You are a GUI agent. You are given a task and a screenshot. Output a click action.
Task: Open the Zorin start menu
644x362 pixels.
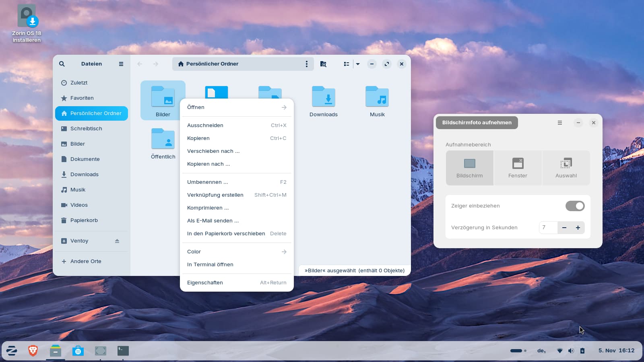coord(12,351)
